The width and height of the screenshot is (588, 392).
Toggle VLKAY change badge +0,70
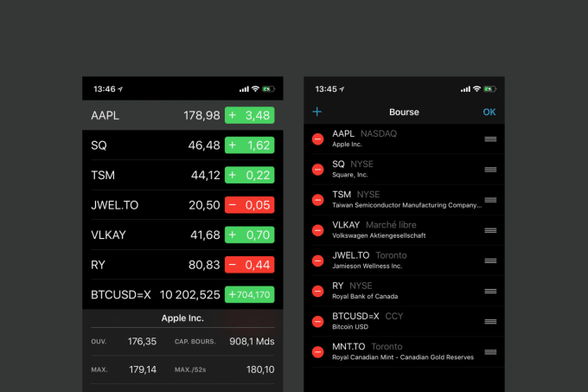(x=249, y=235)
